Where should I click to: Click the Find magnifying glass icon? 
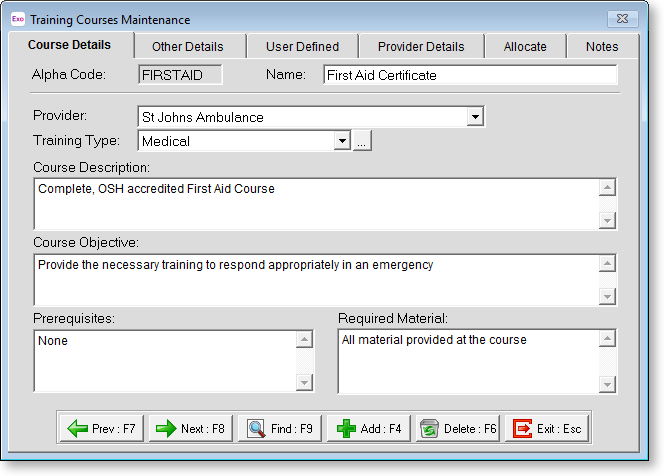[254, 429]
